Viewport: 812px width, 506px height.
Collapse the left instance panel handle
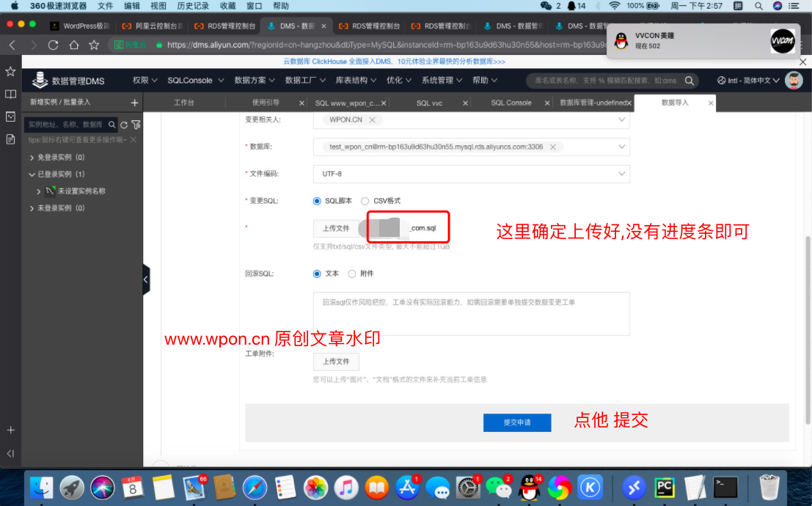(x=146, y=279)
